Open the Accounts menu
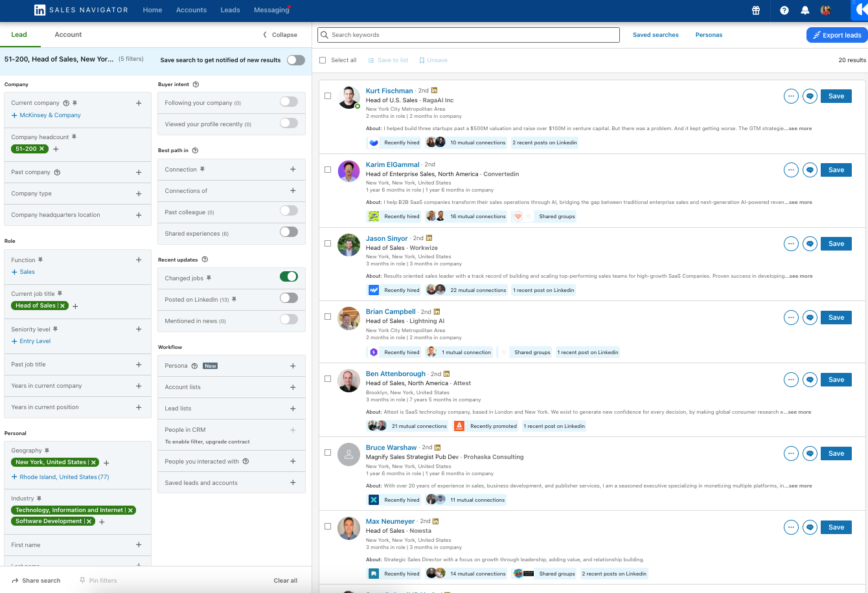Image resolution: width=868 pixels, height=593 pixels. tap(191, 10)
